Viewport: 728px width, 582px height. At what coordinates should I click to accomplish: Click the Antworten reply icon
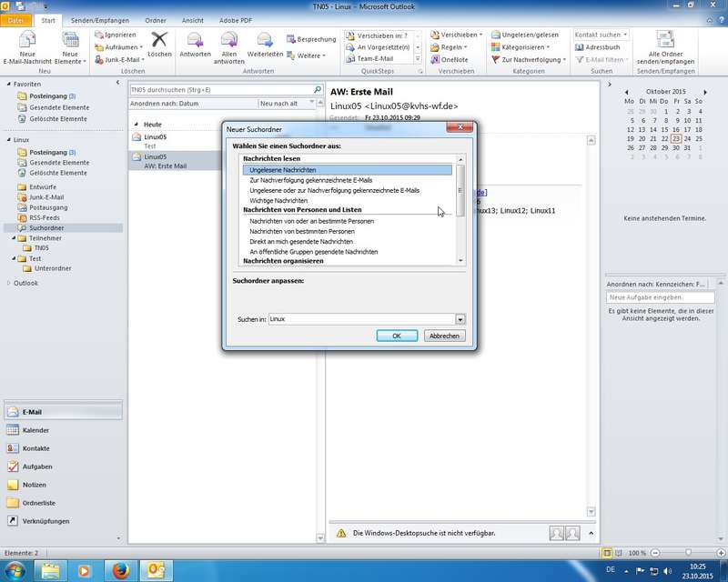(195, 40)
